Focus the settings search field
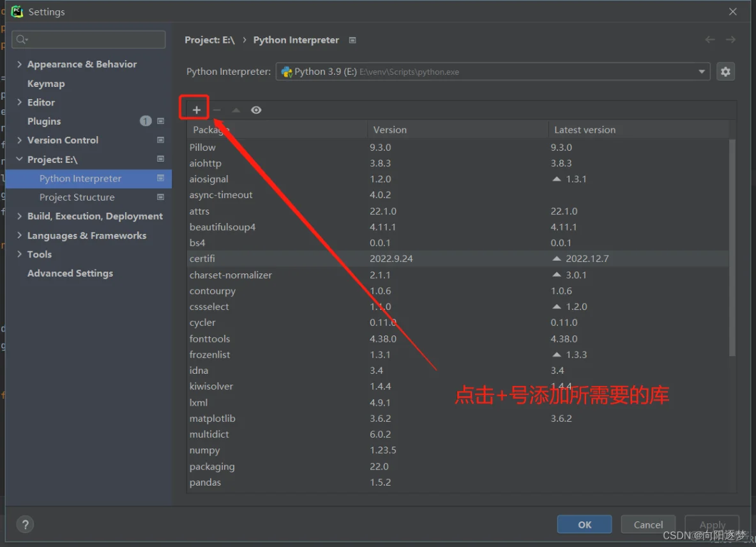 (89, 40)
